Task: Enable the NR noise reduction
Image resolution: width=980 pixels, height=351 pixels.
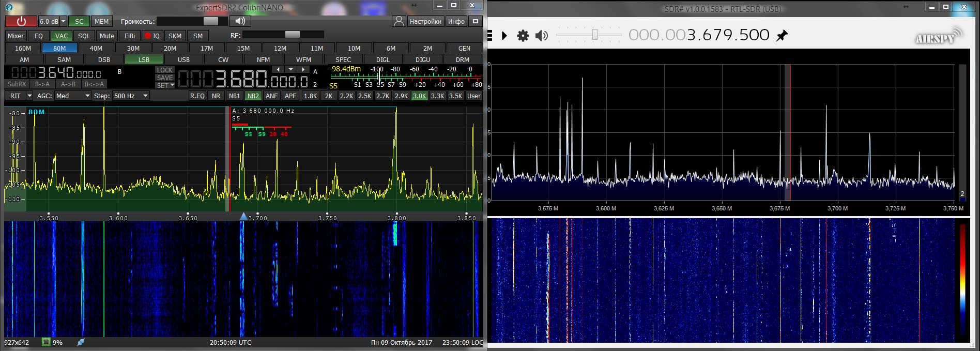Action: [216, 96]
